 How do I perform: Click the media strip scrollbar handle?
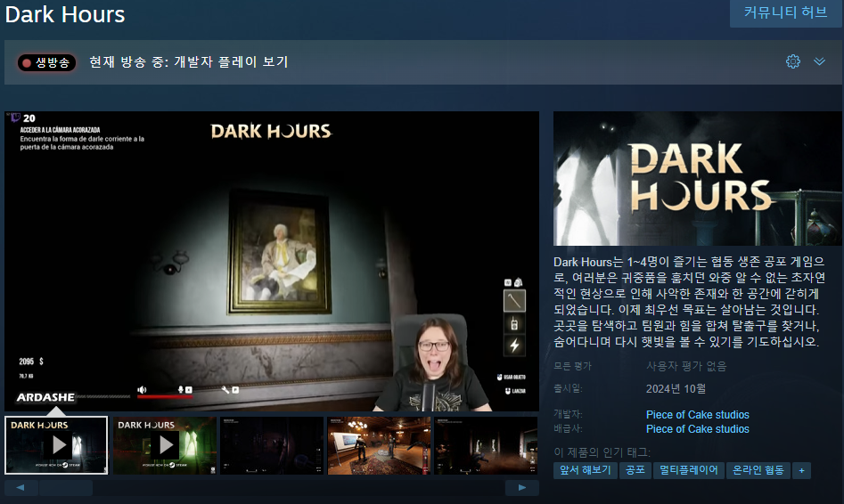[66, 488]
